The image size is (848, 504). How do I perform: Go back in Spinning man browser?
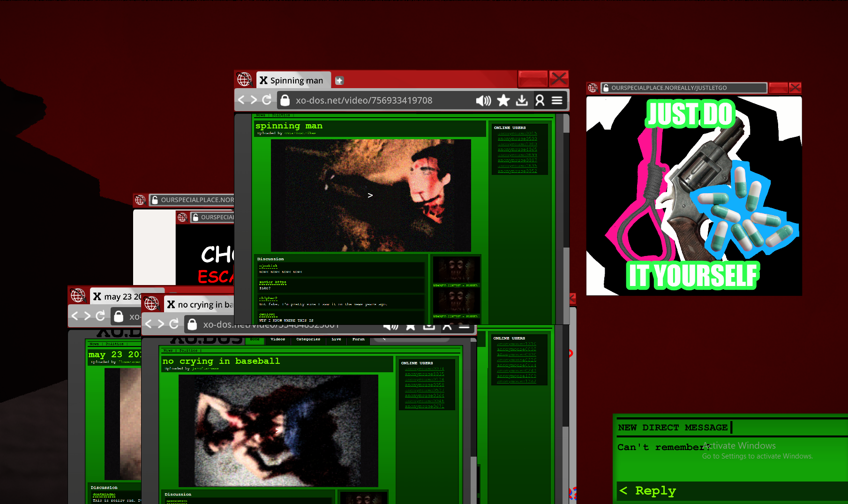point(241,100)
